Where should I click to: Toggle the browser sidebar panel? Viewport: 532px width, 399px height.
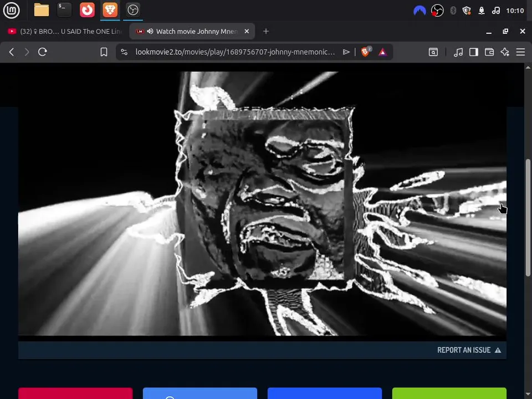[x=474, y=52]
